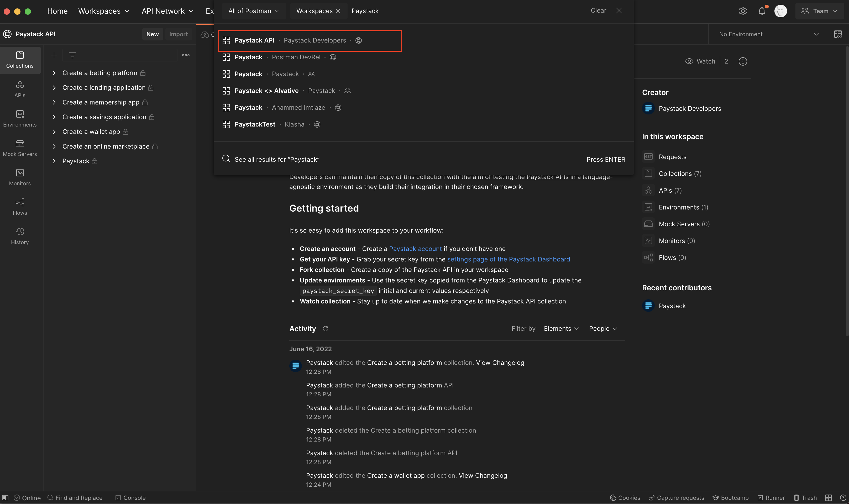Open the Flows sidebar section
Image resolution: width=849 pixels, height=504 pixels.
tap(20, 207)
